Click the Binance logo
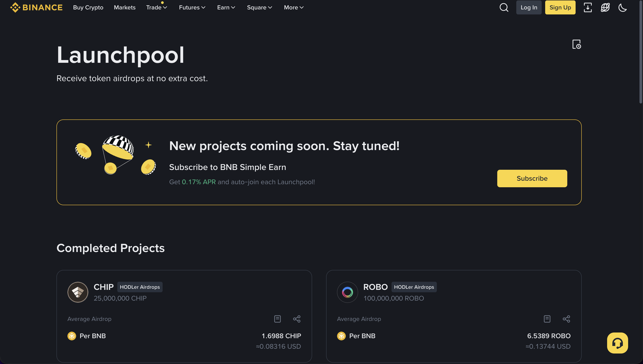This screenshot has width=643, height=364. pyautogui.click(x=36, y=7)
